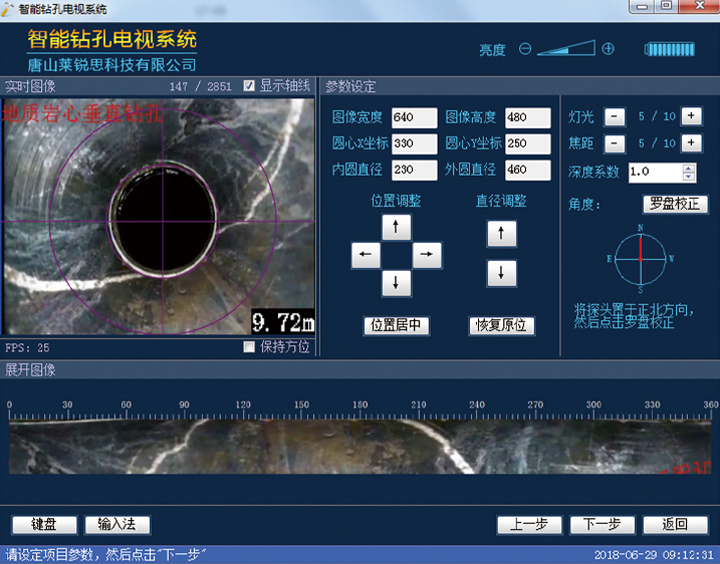
Task: Toggle the 显示轴线 show axis checkbox
Action: pos(250,86)
